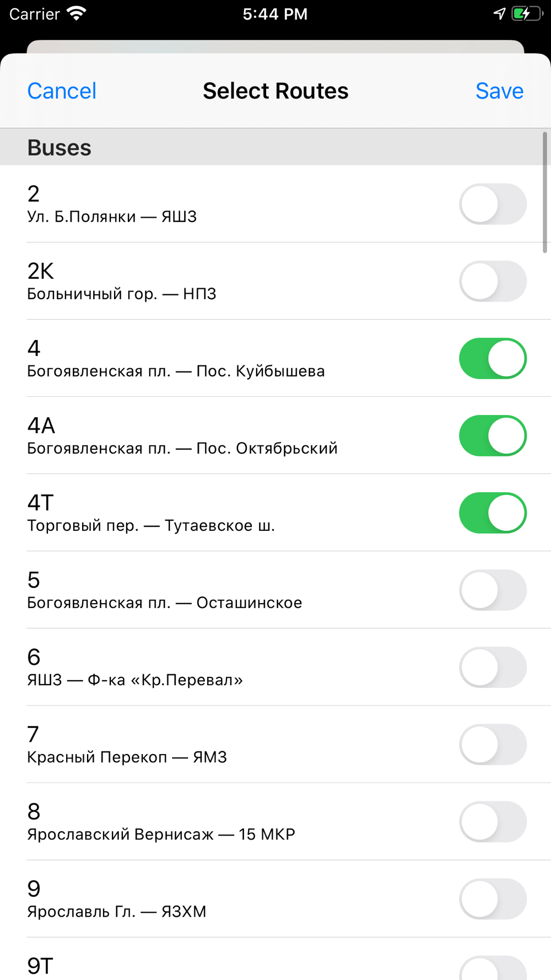Save the selected routes
The height and width of the screenshot is (980, 551).
(x=499, y=91)
